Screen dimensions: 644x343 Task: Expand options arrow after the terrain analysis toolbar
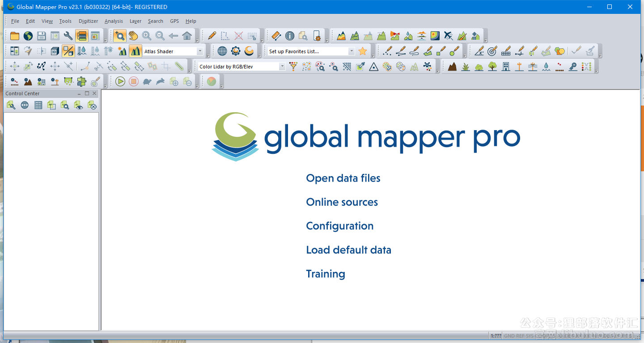click(485, 40)
